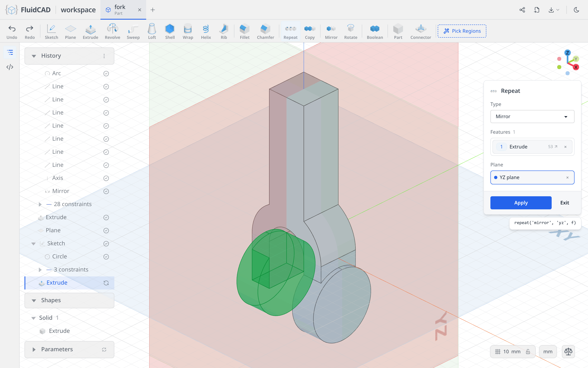Click the YZ plane input field

(x=532, y=177)
